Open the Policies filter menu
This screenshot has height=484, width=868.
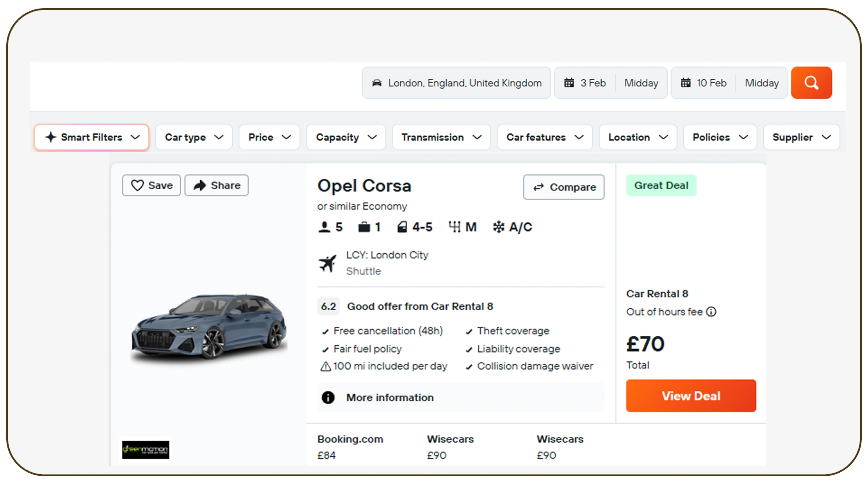click(x=720, y=137)
